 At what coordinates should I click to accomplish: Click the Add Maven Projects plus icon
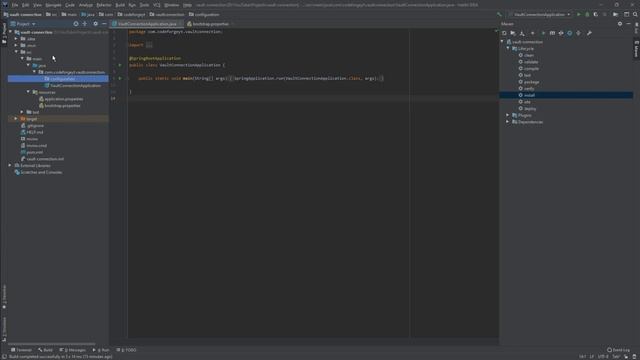pyautogui.click(x=533, y=33)
